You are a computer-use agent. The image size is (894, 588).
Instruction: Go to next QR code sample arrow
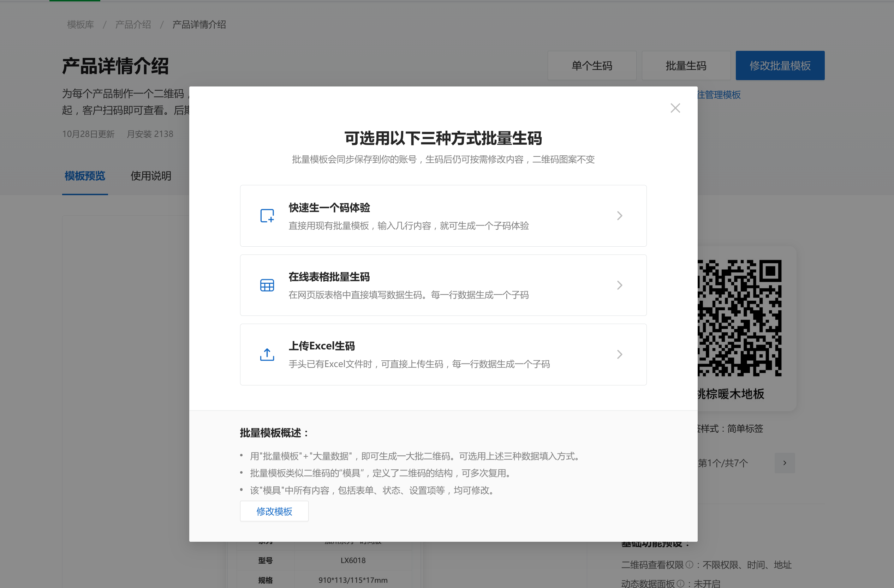pyautogui.click(x=784, y=463)
